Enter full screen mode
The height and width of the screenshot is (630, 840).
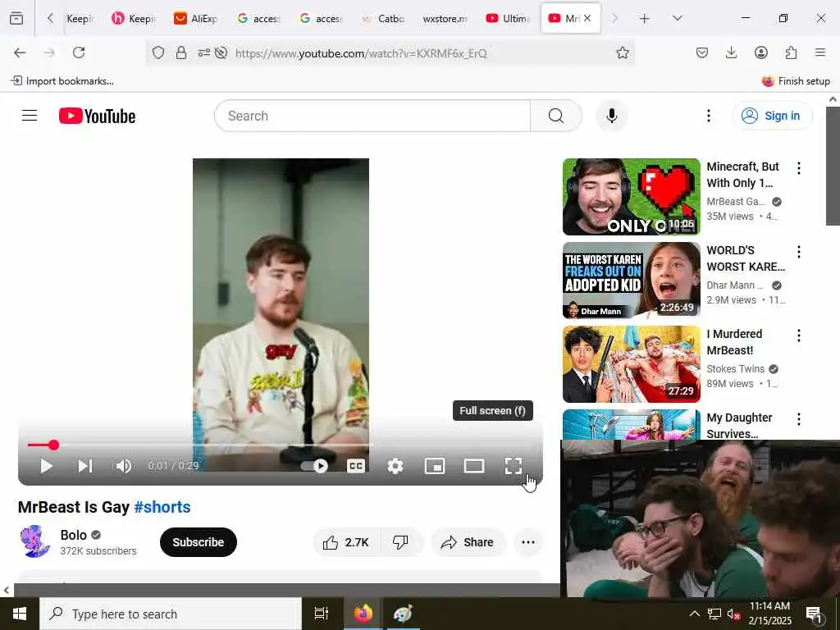pos(514,466)
